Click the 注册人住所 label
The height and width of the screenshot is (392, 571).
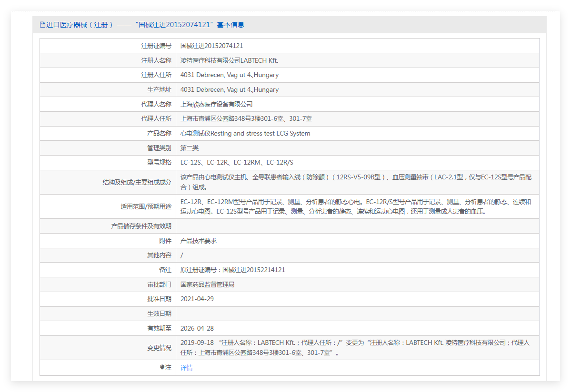click(x=156, y=75)
